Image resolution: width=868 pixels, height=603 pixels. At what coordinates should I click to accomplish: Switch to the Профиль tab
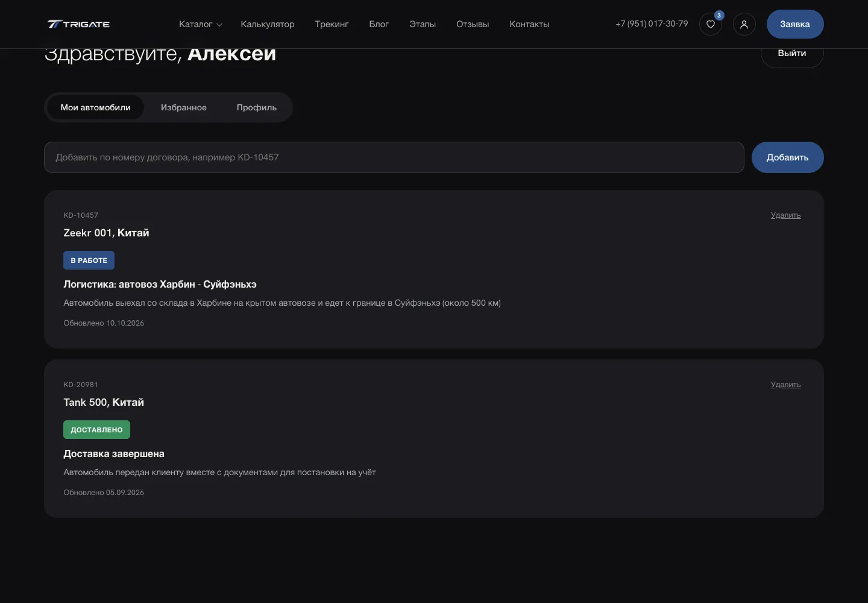pyautogui.click(x=257, y=107)
